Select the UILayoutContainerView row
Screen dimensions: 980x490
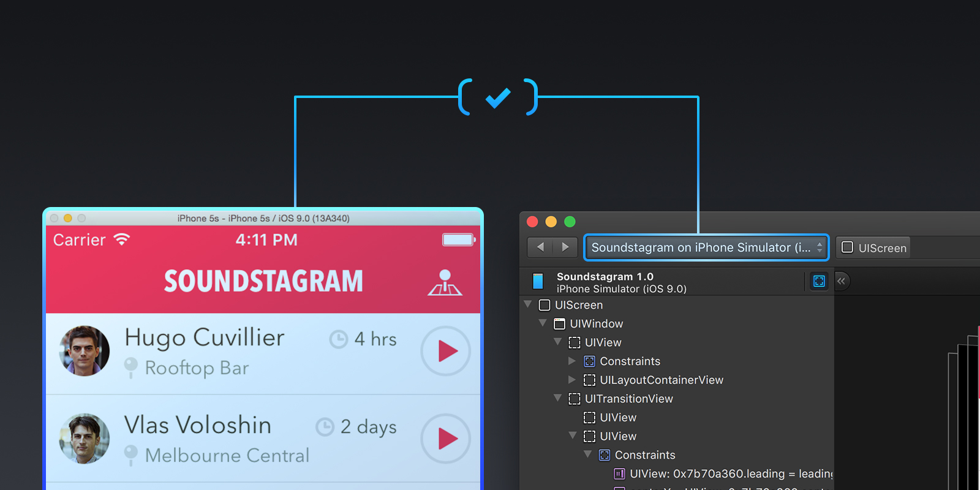click(677, 380)
